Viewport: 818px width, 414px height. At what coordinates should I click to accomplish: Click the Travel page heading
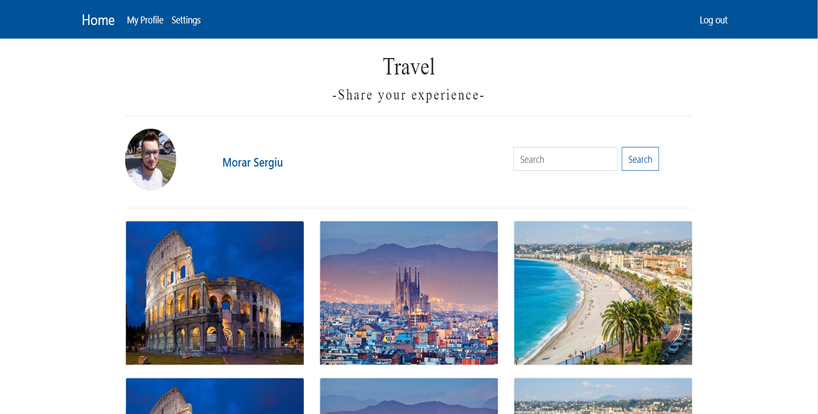408,67
